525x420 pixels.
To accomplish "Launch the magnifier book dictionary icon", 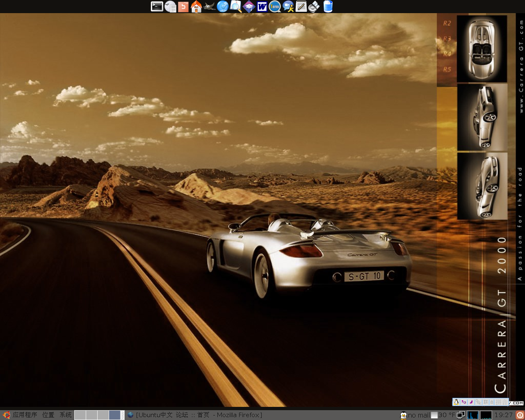I will click(x=236, y=6).
